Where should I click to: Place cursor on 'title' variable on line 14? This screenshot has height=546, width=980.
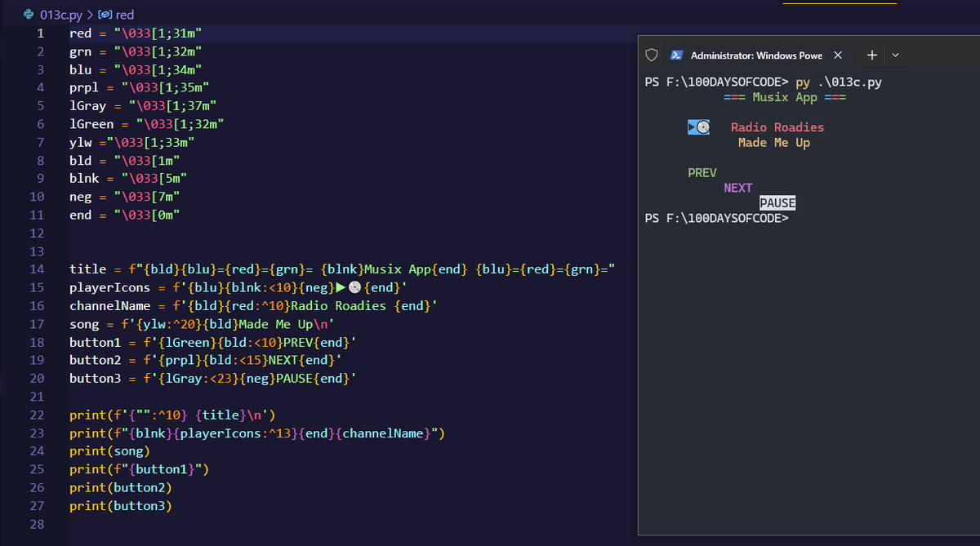(x=88, y=269)
